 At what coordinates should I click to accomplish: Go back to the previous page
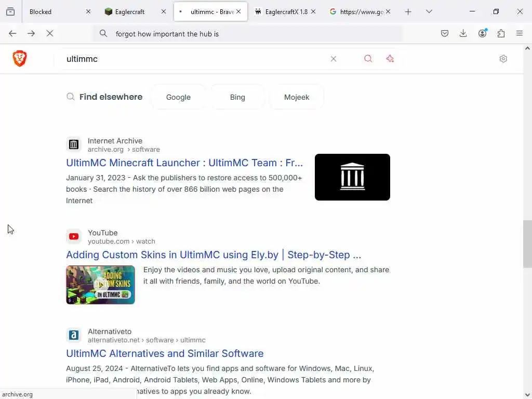click(x=12, y=33)
